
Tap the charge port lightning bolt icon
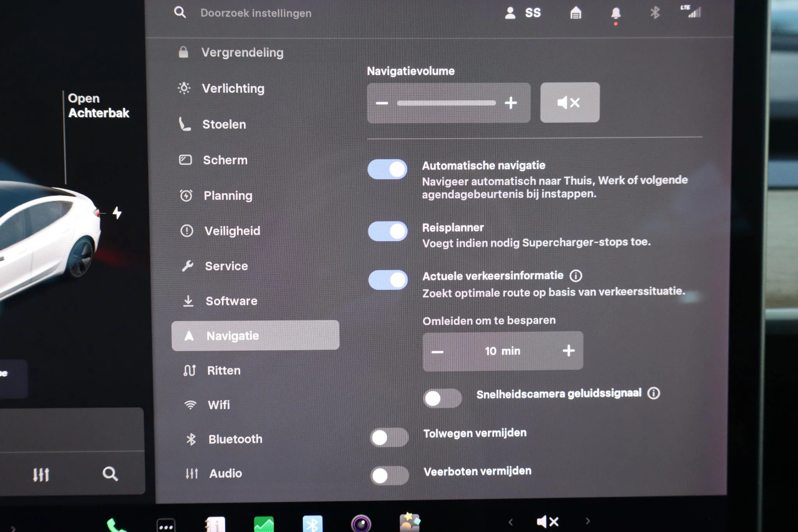click(x=117, y=213)
